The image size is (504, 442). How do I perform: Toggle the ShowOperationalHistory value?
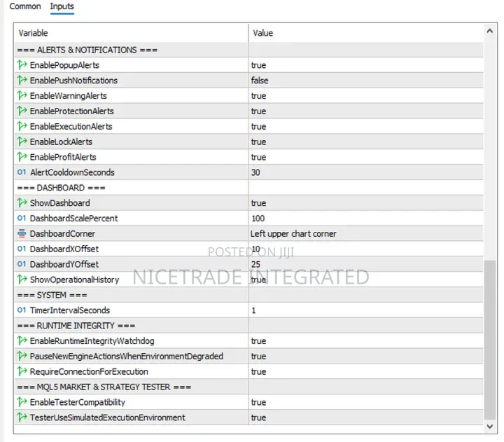click(366, 279)
